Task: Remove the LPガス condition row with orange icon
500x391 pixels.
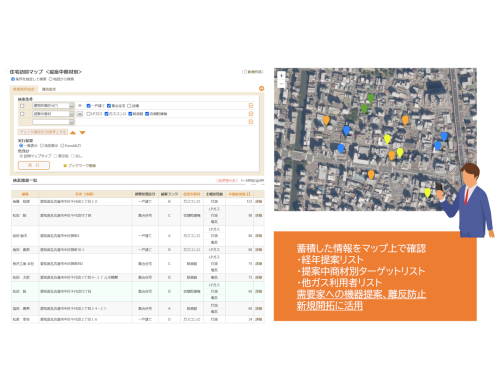Action: [251, 114]
